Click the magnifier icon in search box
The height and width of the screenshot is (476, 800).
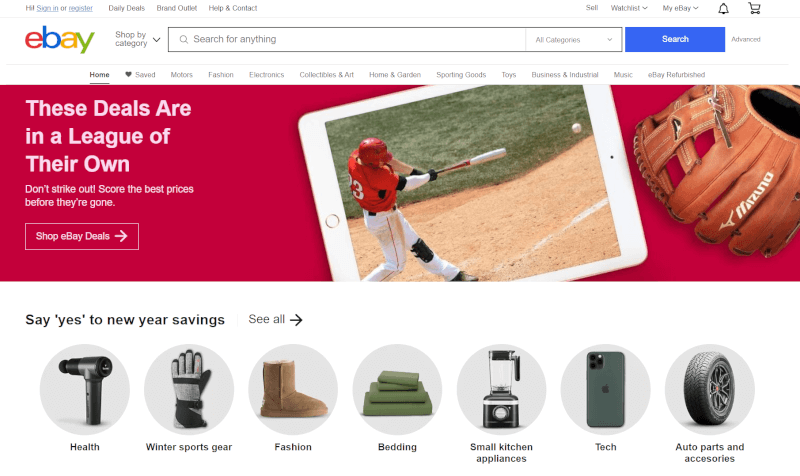point(184,39)
